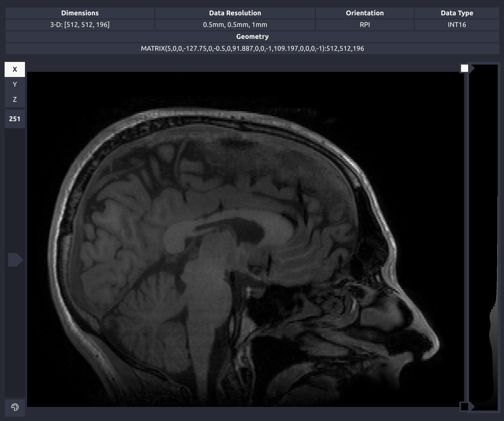Screen dimensions: 504x421
Task: Click the slice position arrow marker
Action: click(15, 260)
